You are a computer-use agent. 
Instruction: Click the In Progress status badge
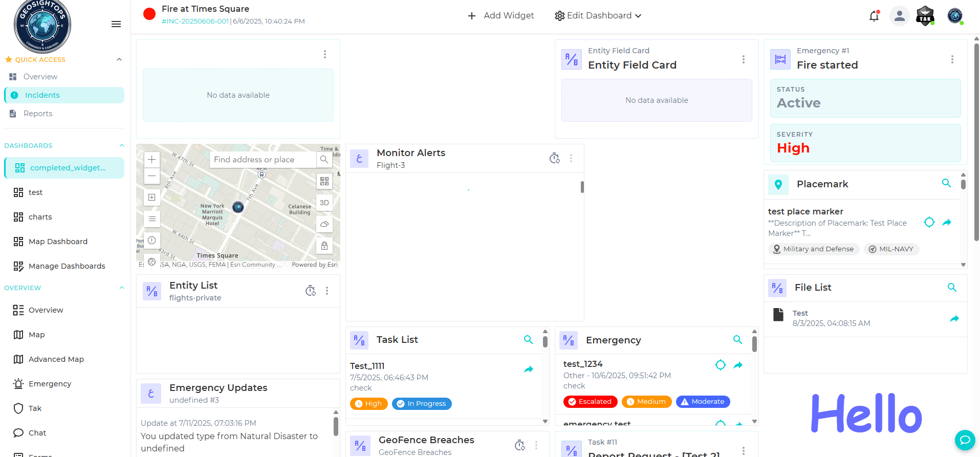coord(422,404)
